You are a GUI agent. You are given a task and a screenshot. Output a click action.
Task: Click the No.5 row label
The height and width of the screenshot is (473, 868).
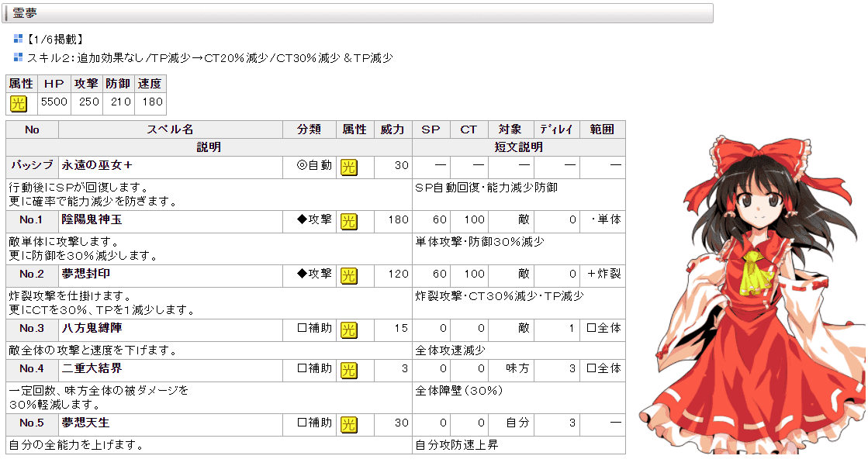click(31, 423)
